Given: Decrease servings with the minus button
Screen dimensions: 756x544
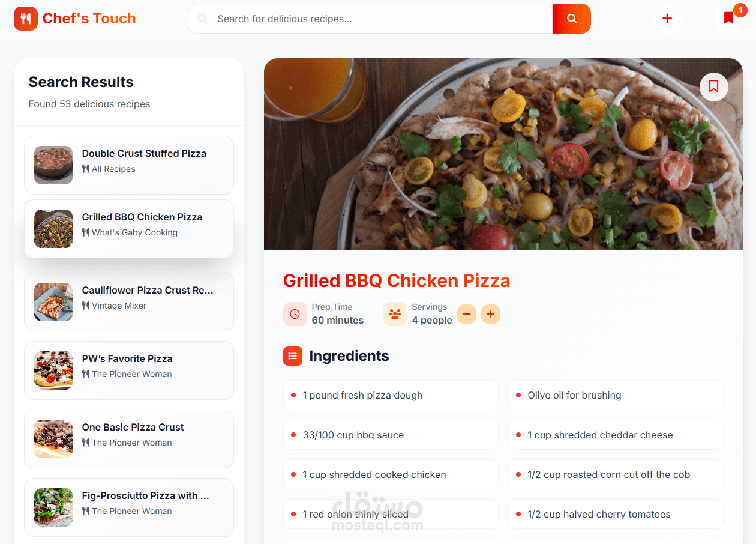Looking at the screenshot, I should pyautogui.click(x=467, y=314).
